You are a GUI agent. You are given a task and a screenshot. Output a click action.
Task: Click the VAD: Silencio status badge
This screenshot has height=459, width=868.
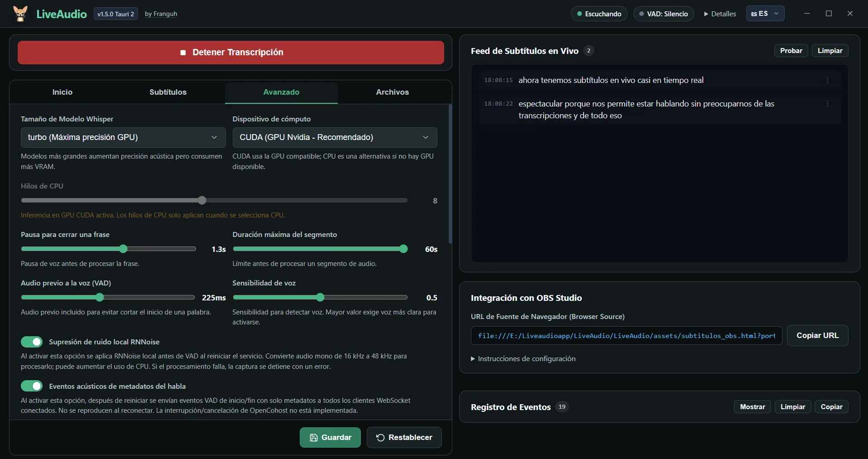(663, 14)
